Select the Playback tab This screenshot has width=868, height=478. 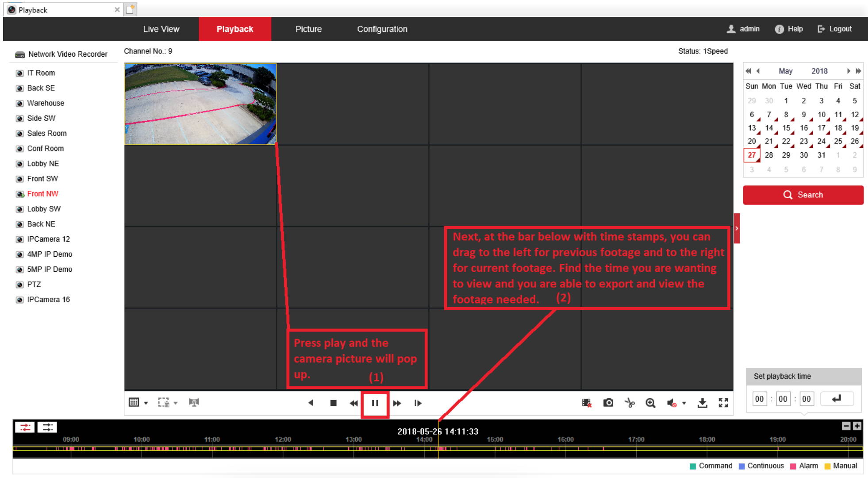tap(235, 29)
